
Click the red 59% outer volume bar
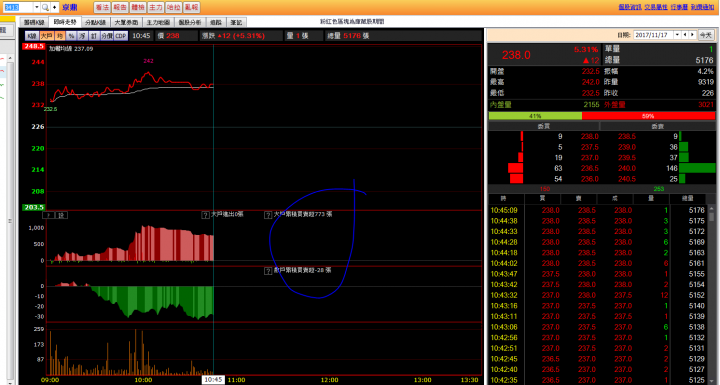pos(648,116)
